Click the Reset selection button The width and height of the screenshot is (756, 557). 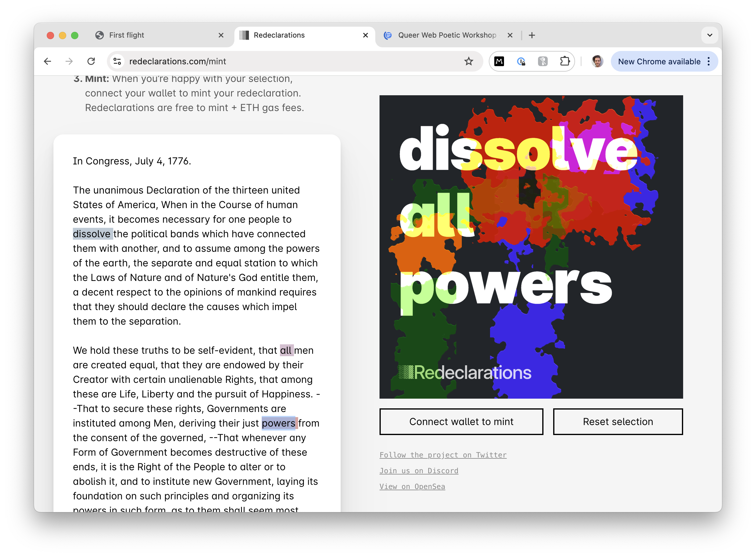(618, 421)
